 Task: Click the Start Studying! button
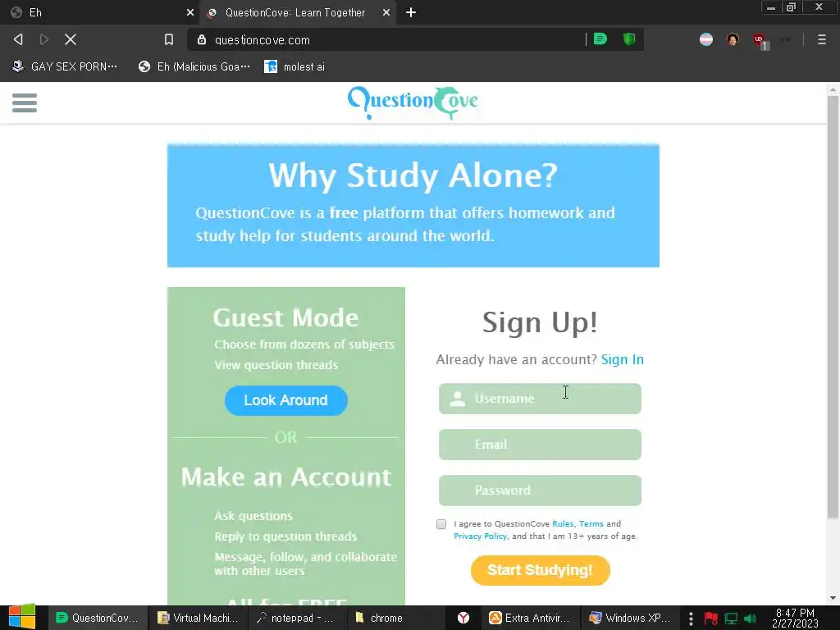click(540, 570)
